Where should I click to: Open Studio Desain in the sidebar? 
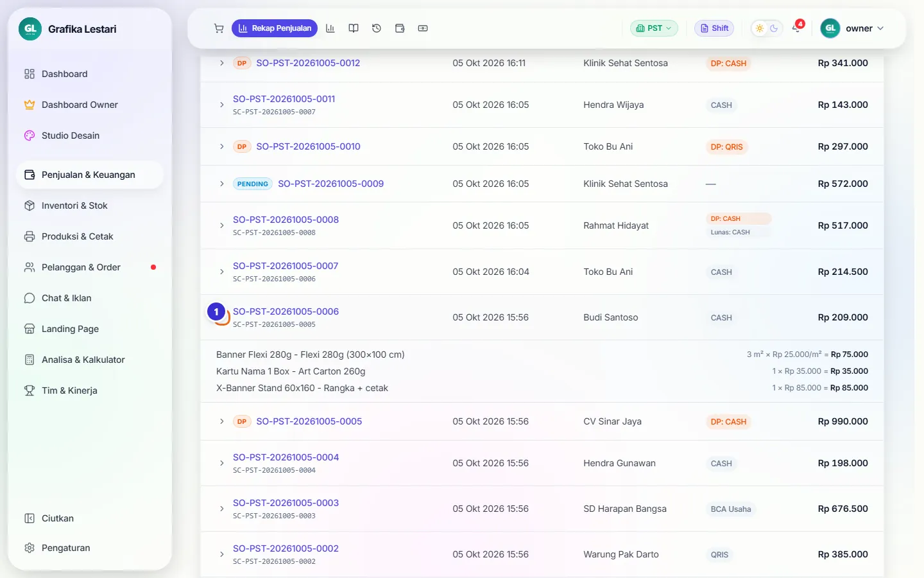(90, 136)
